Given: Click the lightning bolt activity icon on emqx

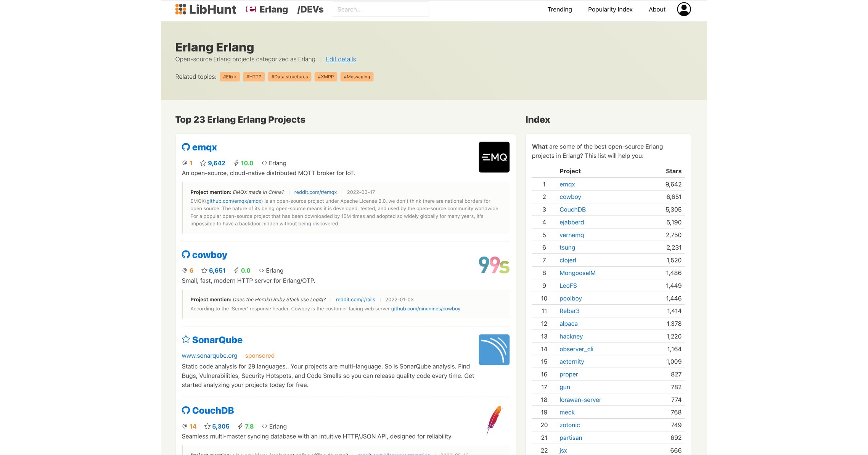Looking at the screenshot, I should click(236, 163).
